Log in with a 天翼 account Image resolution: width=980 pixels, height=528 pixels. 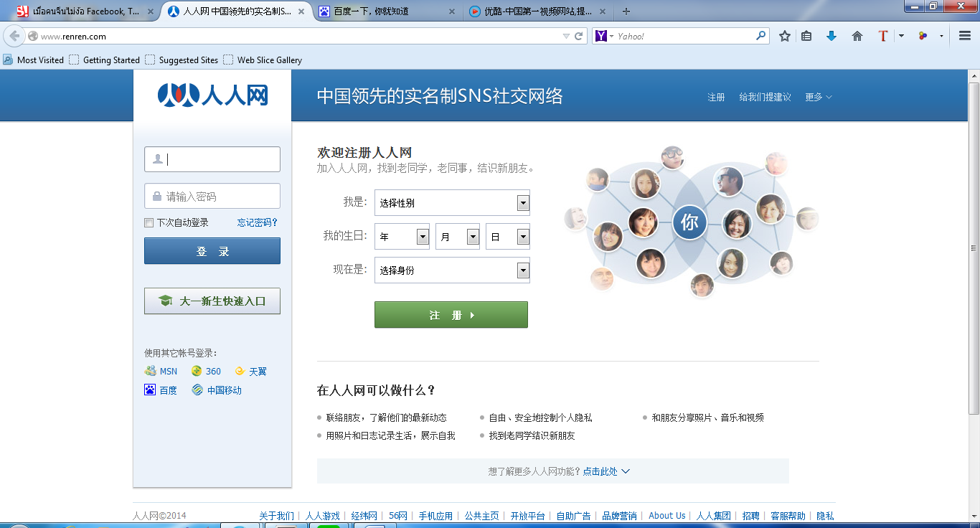click(x=251, y=372)
